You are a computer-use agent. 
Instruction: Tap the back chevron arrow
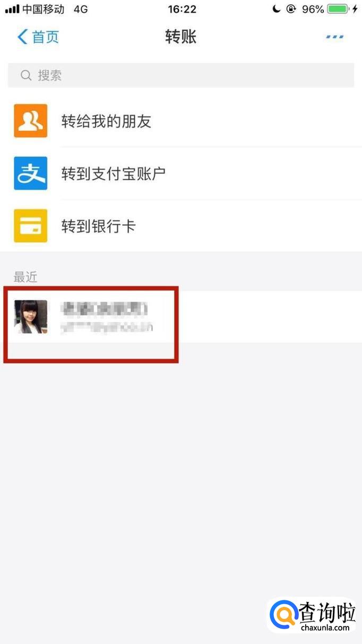[22, 37]
